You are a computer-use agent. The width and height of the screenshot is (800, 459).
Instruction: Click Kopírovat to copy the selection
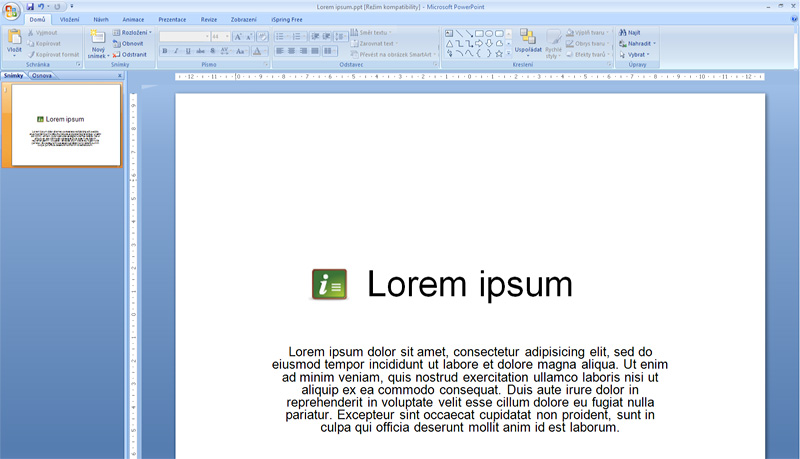click(44, 43)
